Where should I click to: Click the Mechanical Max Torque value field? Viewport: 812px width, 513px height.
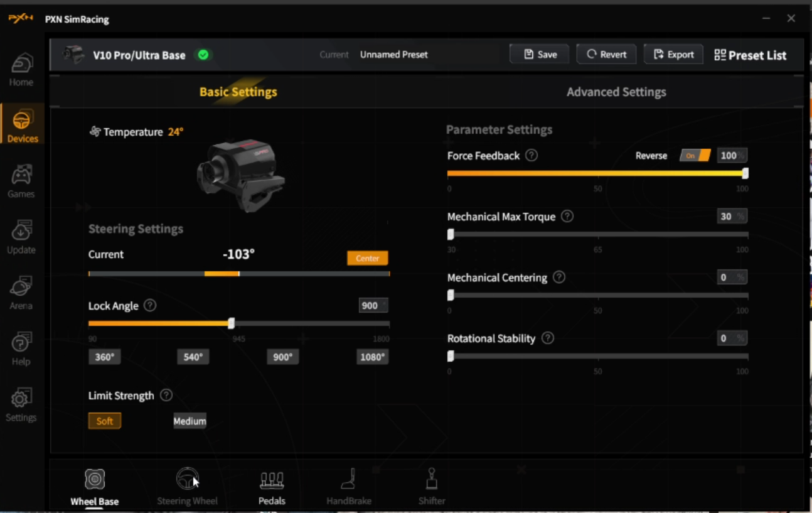pyautogui.click(x=732, y=216)
